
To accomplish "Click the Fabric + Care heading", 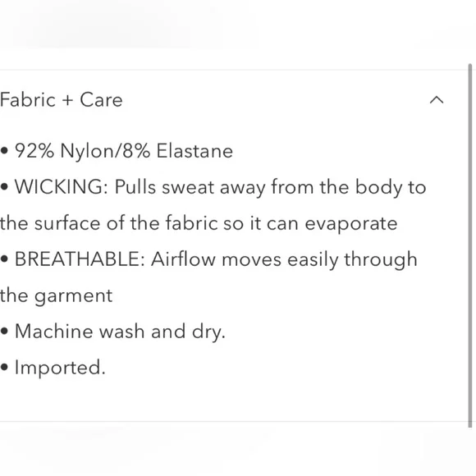I will (x=62, y=100).
